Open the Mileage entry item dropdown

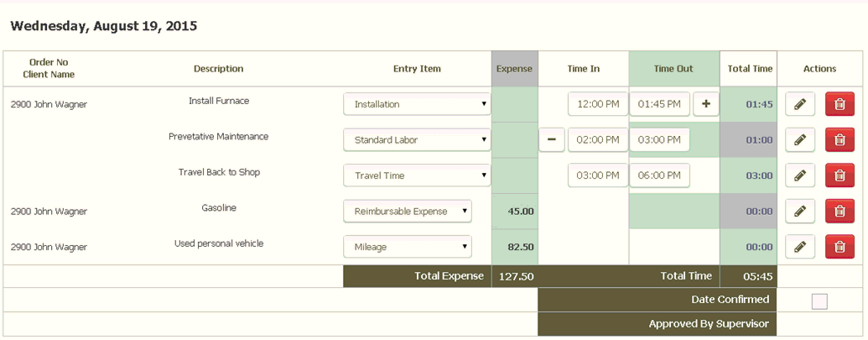408,247
